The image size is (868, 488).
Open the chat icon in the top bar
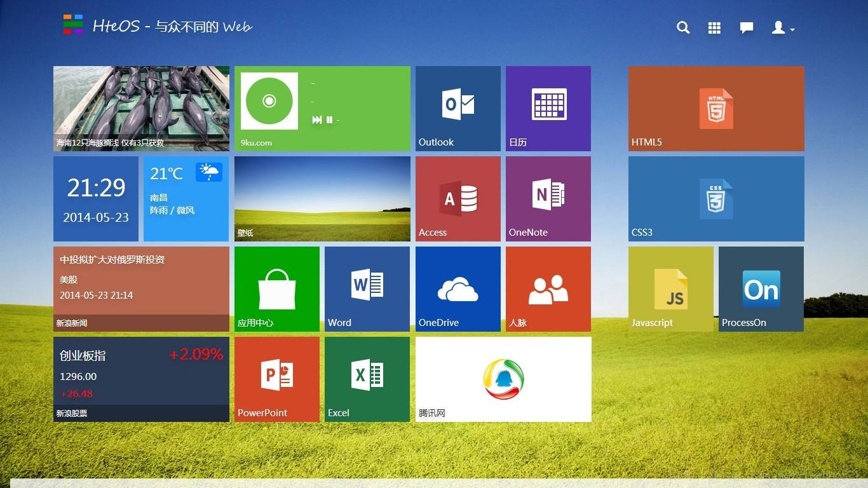click(746, 27)
